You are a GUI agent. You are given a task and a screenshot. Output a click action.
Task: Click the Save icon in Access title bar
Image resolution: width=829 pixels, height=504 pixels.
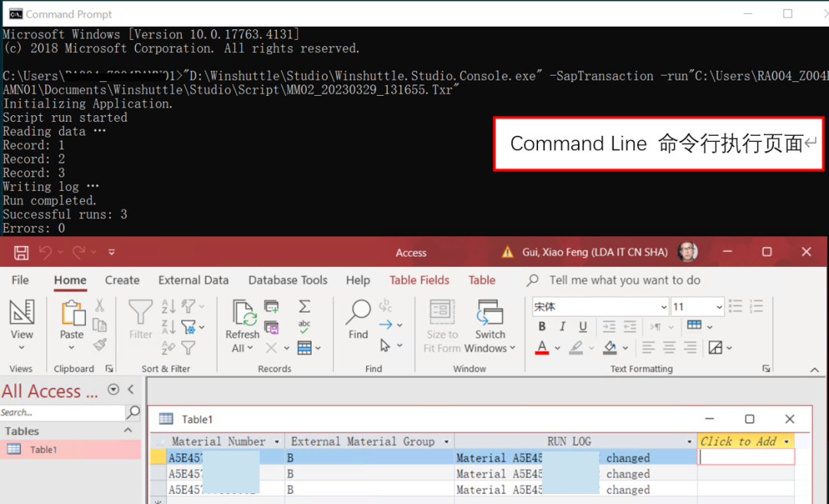point(21,252)
